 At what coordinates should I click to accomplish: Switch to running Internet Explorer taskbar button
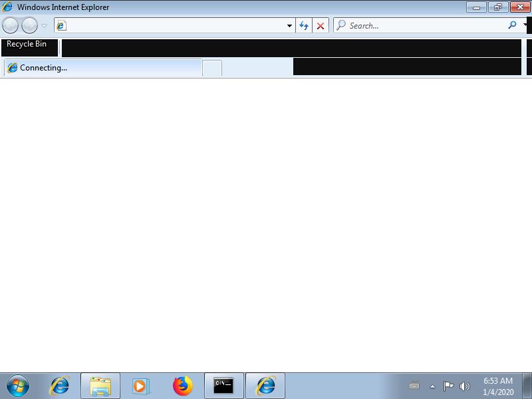[265, 386]
